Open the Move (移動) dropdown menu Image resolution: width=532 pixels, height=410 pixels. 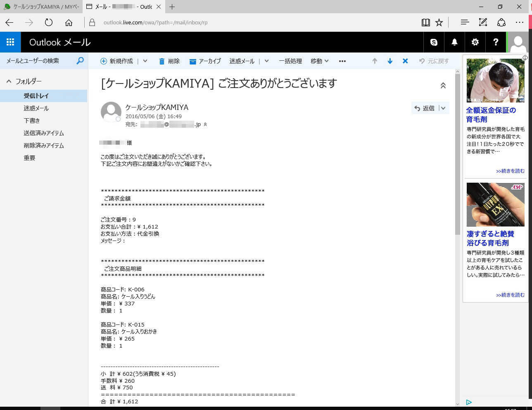click(319, 61)
